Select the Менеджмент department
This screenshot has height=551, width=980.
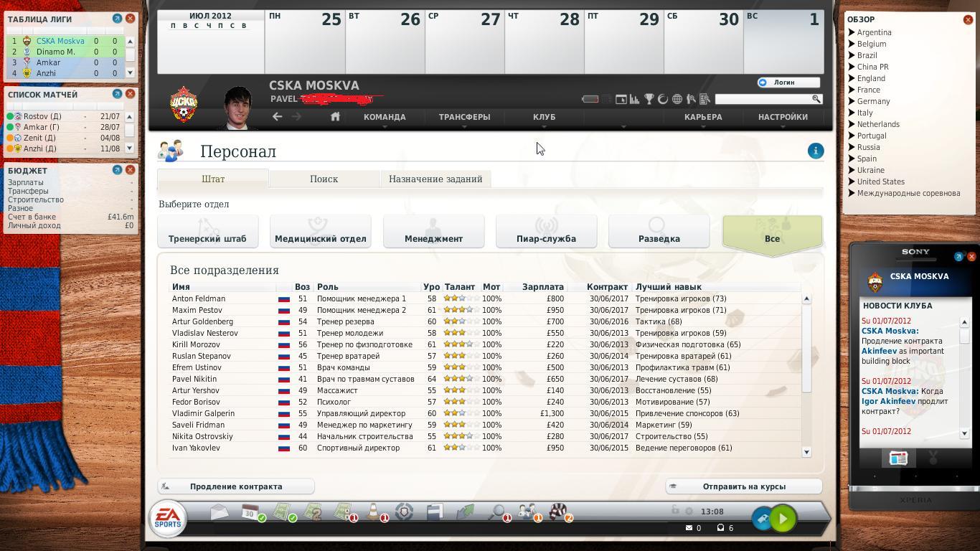[x=433, y=231]
